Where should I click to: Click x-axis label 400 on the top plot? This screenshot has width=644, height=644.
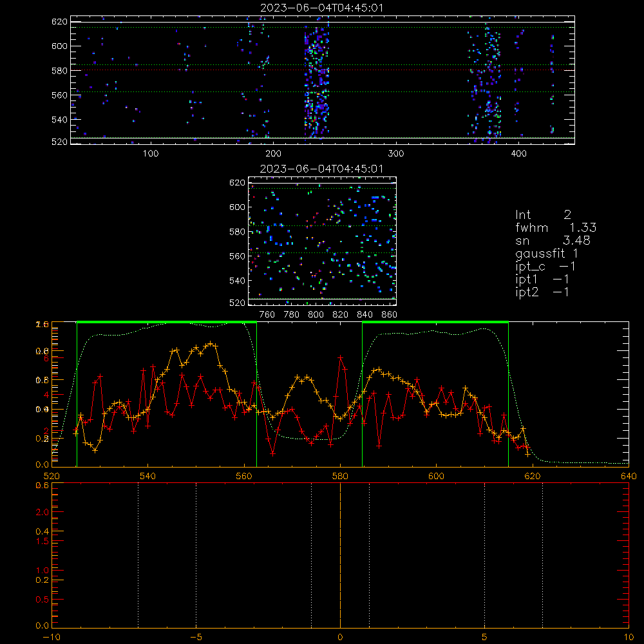(x=518, y=153)
